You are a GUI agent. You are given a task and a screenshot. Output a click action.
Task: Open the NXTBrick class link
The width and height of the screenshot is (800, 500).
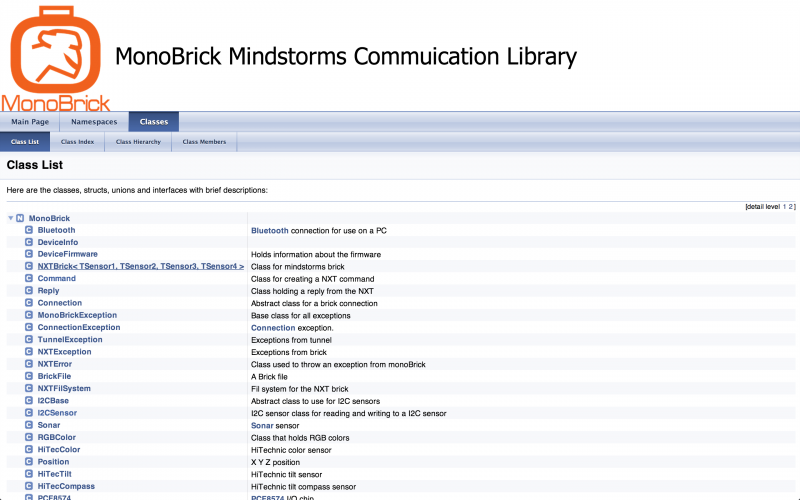[x=140, y=266]
